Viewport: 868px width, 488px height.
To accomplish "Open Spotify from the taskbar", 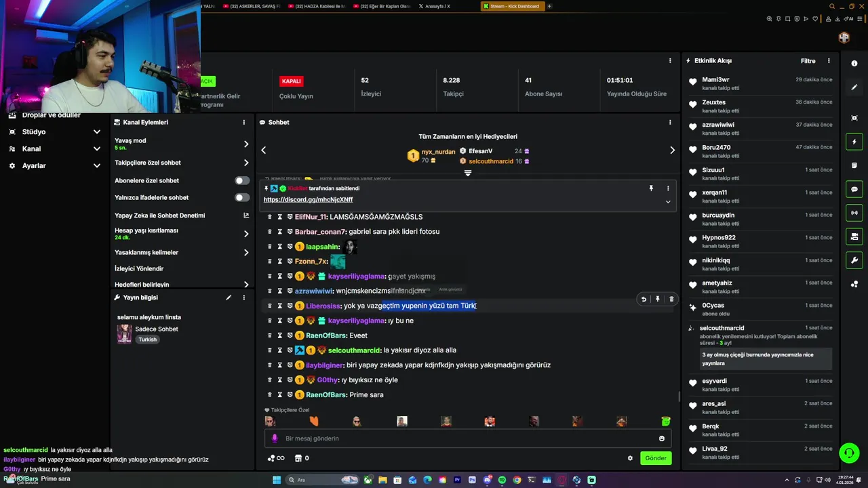I will (x=502, y=480).
